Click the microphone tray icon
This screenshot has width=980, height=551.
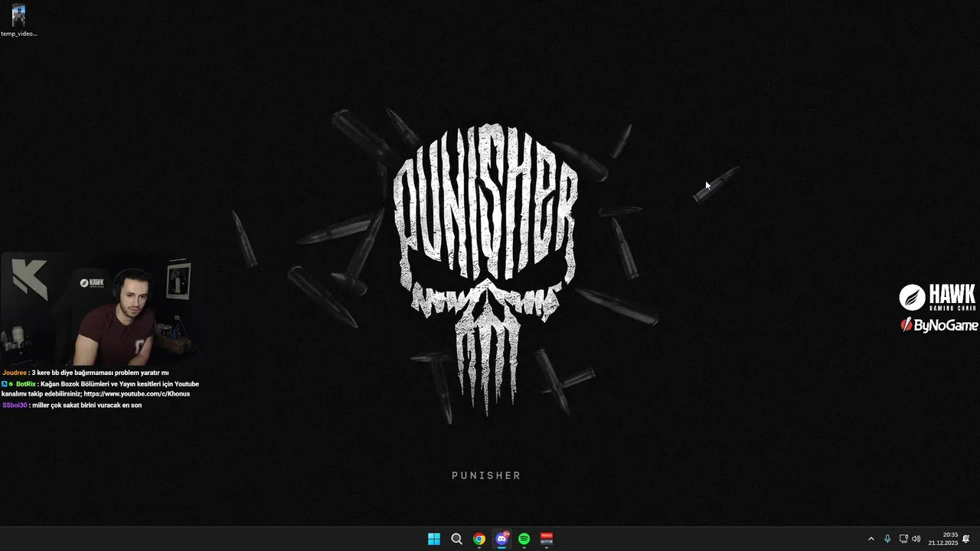(887, 539)
